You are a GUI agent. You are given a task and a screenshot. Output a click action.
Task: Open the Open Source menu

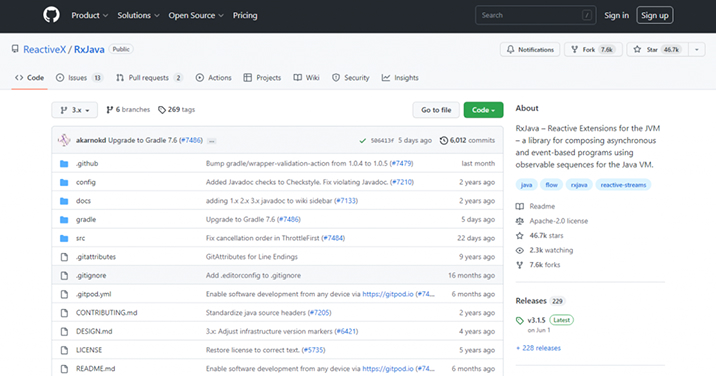coord(196,16)
